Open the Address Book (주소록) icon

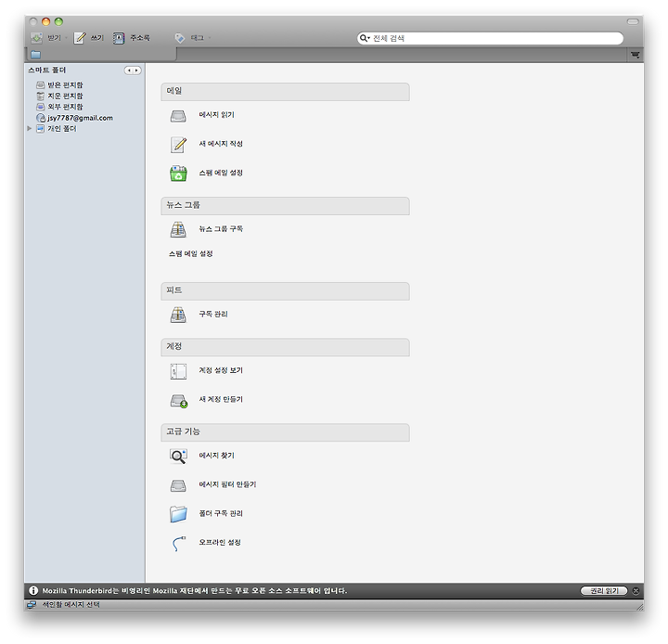pos(119,38)
